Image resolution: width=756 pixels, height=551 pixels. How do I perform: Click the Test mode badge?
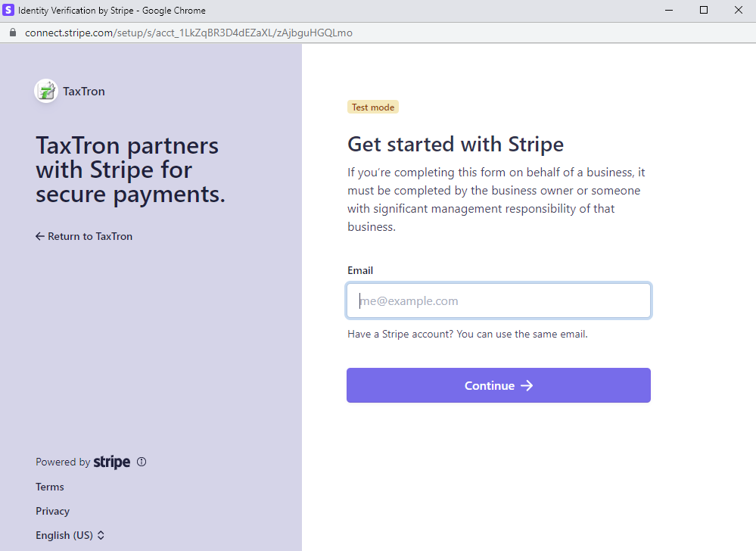[373, 107]
